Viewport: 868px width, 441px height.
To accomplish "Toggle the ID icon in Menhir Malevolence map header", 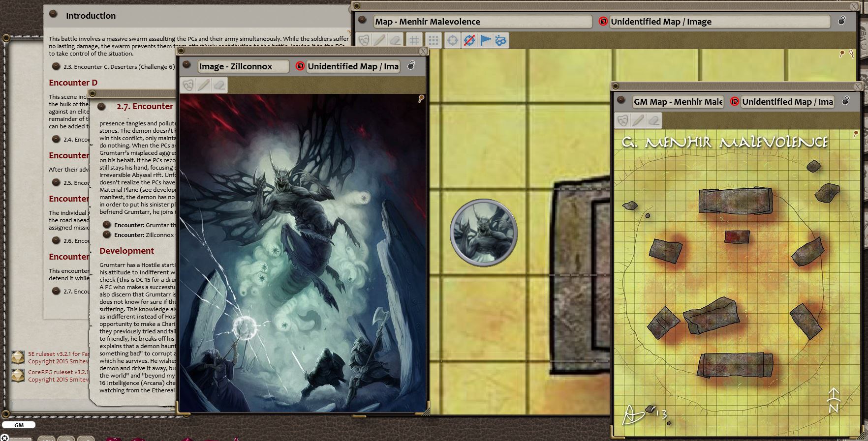I will point(603,22).
